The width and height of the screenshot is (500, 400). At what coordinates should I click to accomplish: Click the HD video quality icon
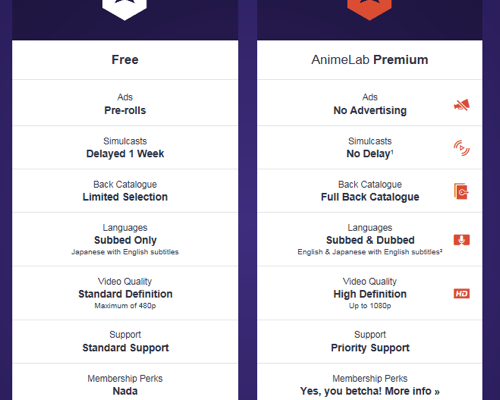click(462, 294)
